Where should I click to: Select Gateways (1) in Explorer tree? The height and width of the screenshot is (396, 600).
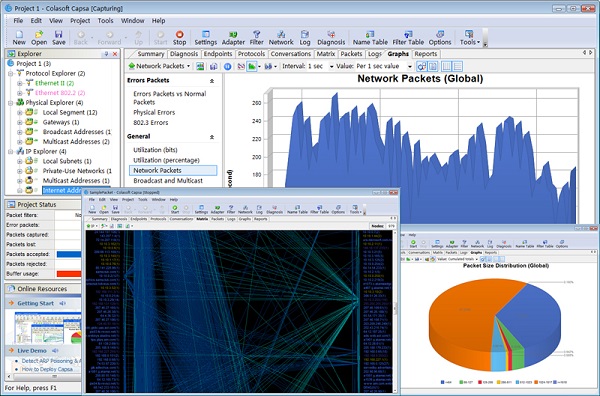coord(61,122)
